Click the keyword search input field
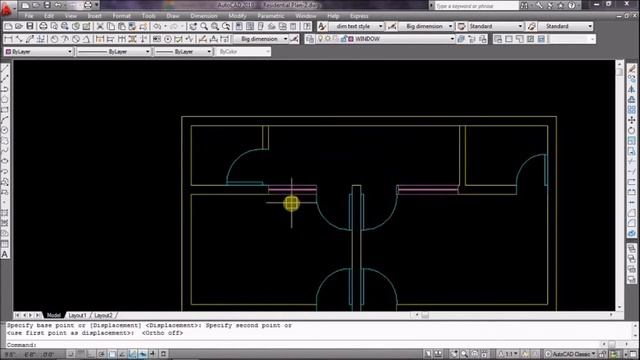The height and width of the screenshot is (360, 640). [x=476, y=6]
